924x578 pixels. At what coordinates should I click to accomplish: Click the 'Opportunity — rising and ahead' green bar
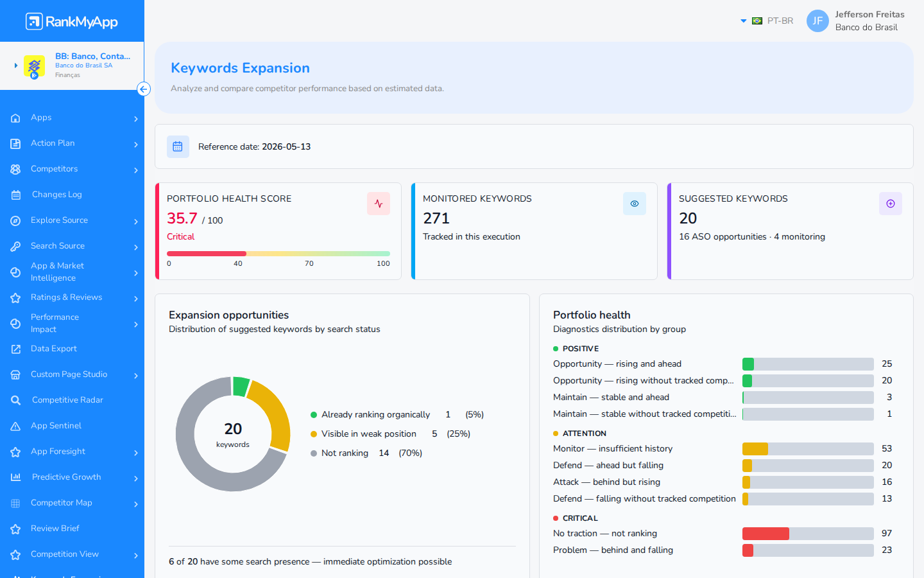click(x=748, y=364)
